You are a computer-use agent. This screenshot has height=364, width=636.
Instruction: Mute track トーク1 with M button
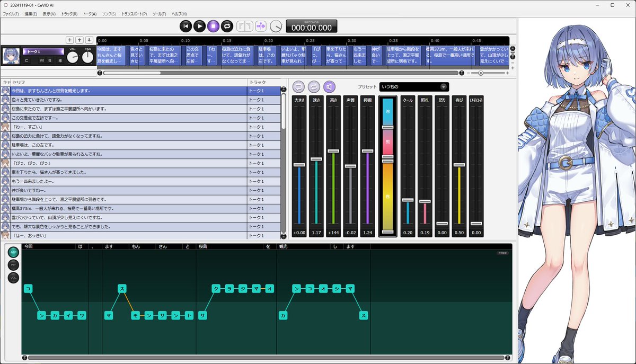pyautogui.click(x=42, y=61)
